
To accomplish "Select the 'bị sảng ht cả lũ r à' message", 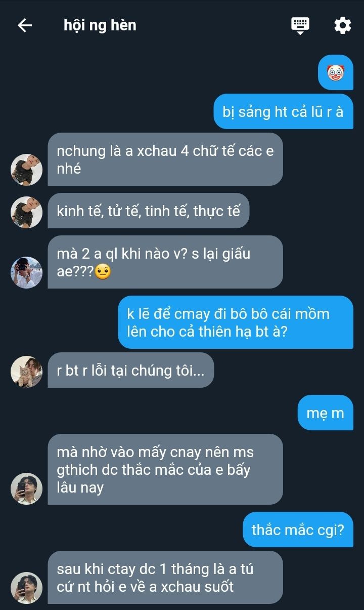I will 283,111.
